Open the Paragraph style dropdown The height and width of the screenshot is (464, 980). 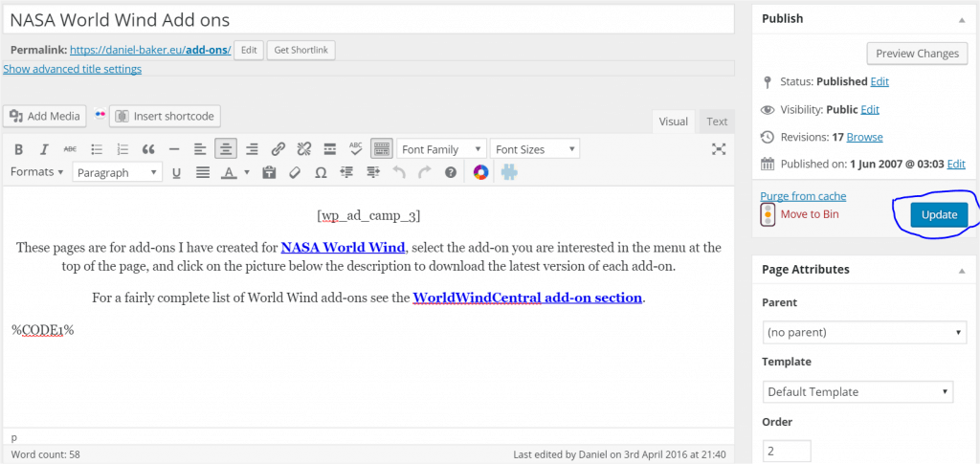point(117,173)
